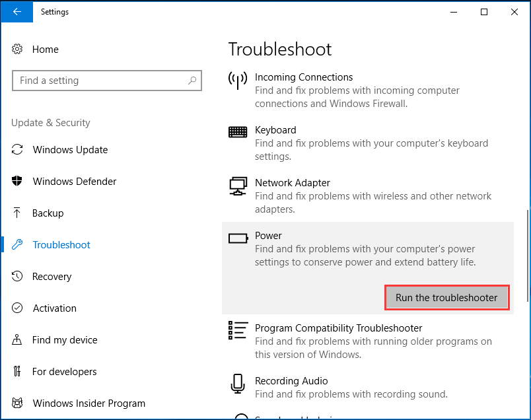Screen dimensions: 531x420
Task: Click Network Adapter description about wireless adapters
Action: coord(373,203)
